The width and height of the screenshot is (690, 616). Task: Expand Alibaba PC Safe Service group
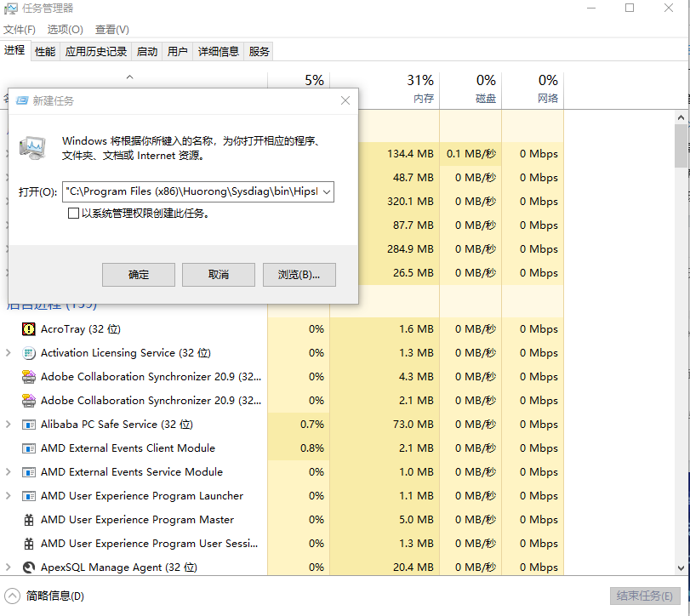pos(8,425)
